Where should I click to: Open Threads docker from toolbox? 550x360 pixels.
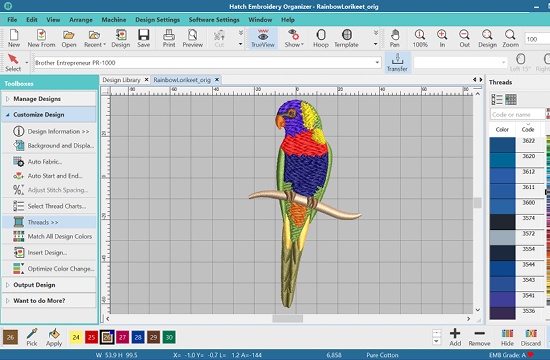[49, 222]
